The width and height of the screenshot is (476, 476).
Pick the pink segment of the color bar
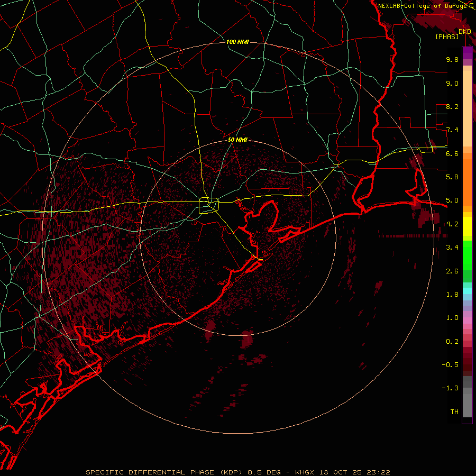[x=467, y=321]
